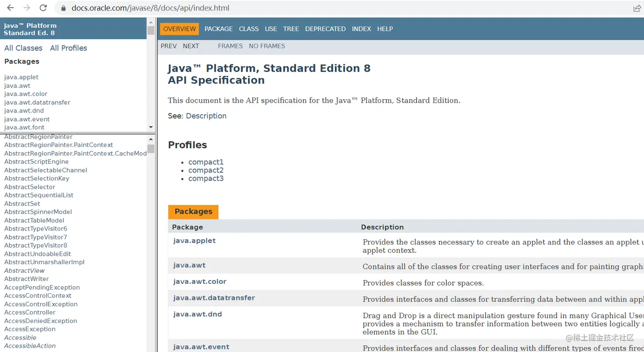The height and width of the screenshot is (352, 644).
Task: Click the package list scroll-down arrow
Action: [151, 127]
